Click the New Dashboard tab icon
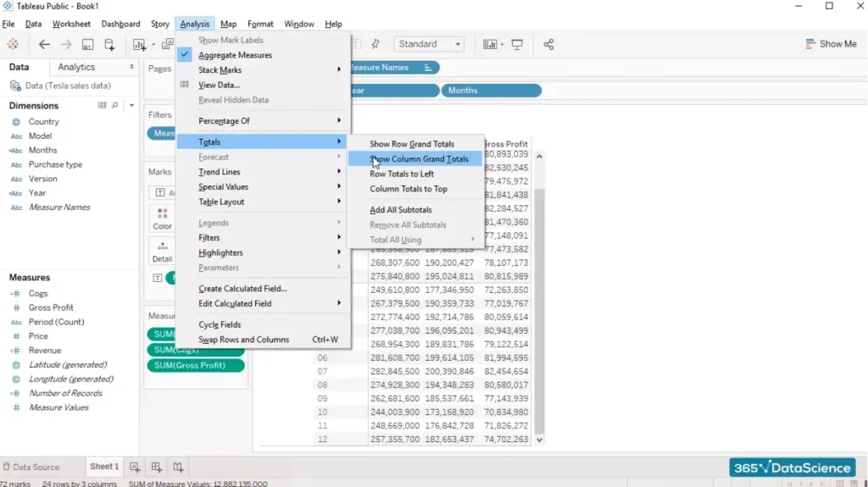Viewport: 868px width, 487px height. click(x=156, y=467)
